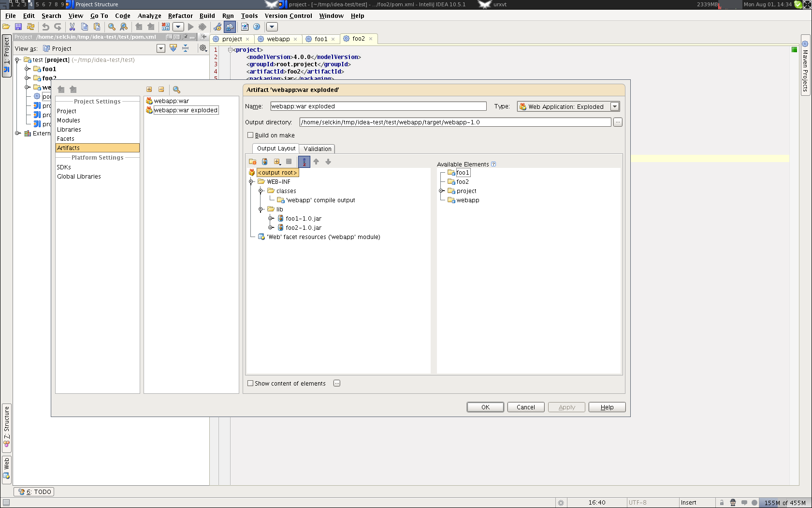Screen dimensions: 812x508
Task: Switch to the Validation tab
Action: tap(317, 149)
